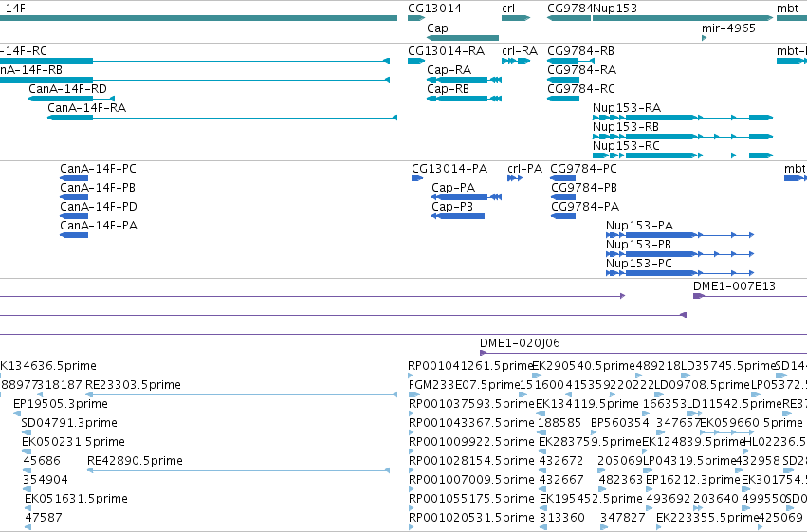Select transcript CG13014-RA

(x=447, y=51)
